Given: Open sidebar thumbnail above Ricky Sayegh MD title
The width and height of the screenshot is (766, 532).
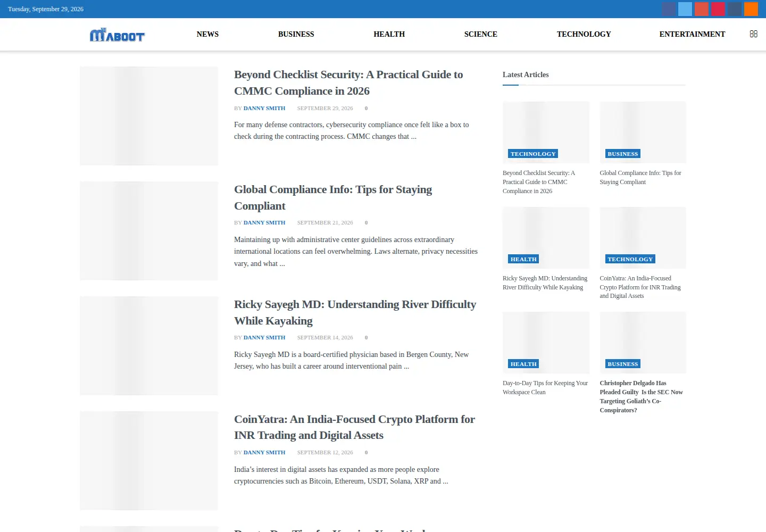Looking at the screenshot, I should click(x=546, y=238).
